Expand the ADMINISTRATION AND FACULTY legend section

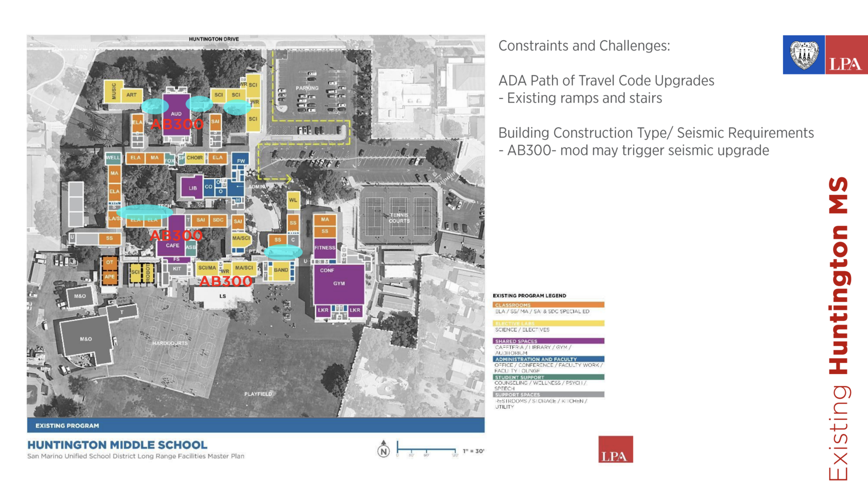[548, 359]
